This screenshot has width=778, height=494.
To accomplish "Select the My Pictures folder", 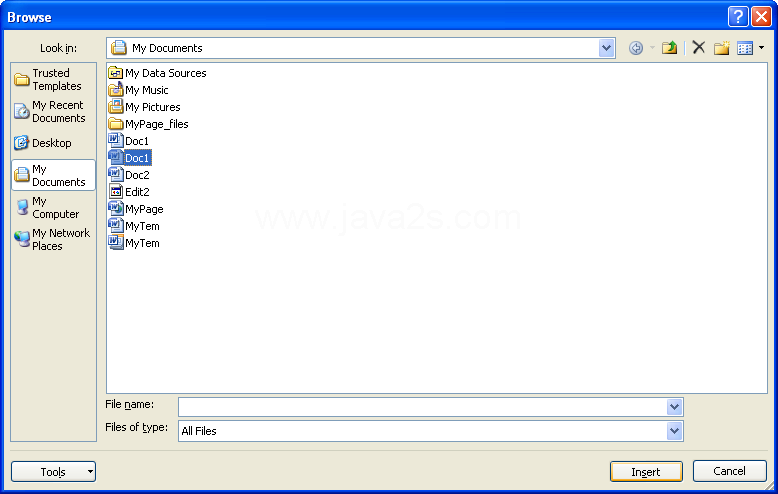I will pos(144,107).
